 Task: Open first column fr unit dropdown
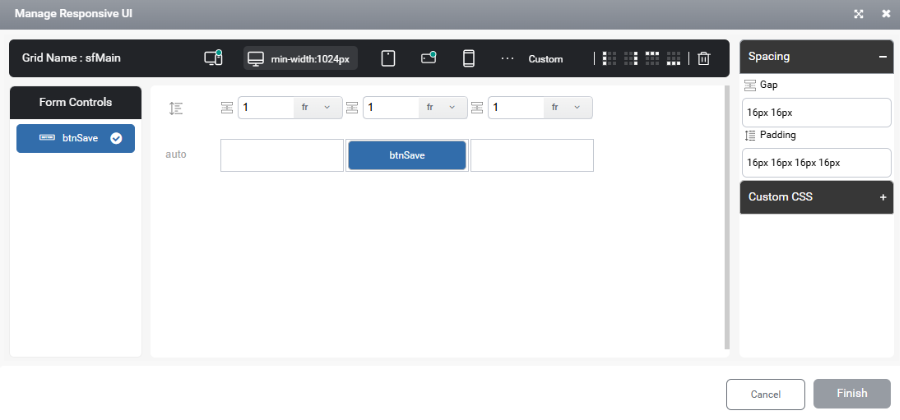coord(317,107)
